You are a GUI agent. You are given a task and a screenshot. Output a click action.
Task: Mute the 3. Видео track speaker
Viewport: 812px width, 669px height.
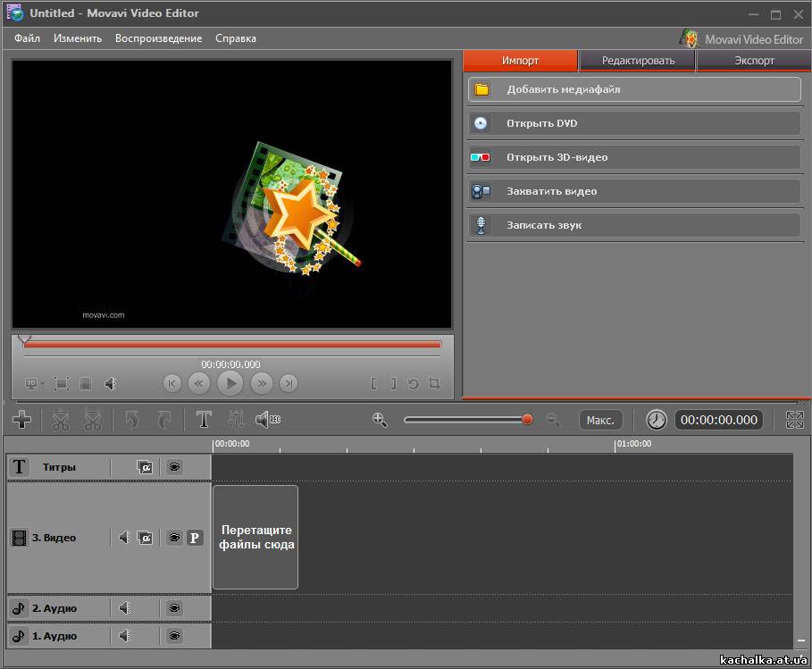124,538
